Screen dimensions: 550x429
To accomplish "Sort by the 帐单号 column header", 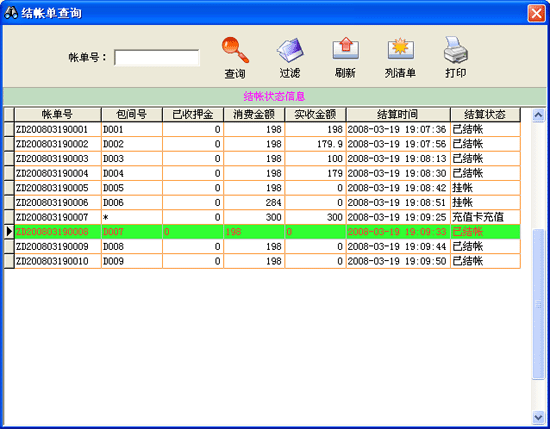I will coord(58,114).
